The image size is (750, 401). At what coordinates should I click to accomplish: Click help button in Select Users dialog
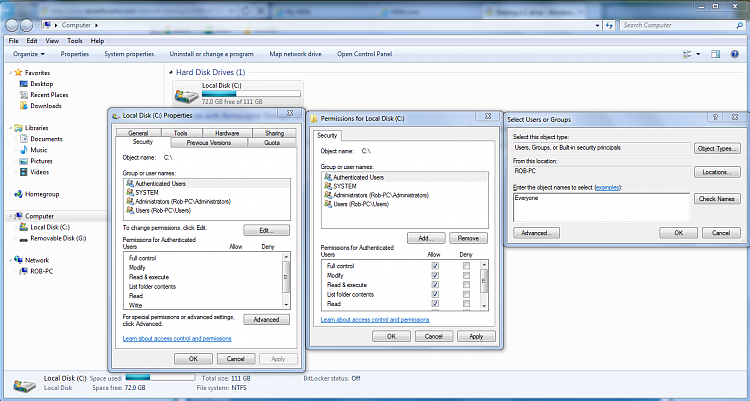(x=715, y=117)
